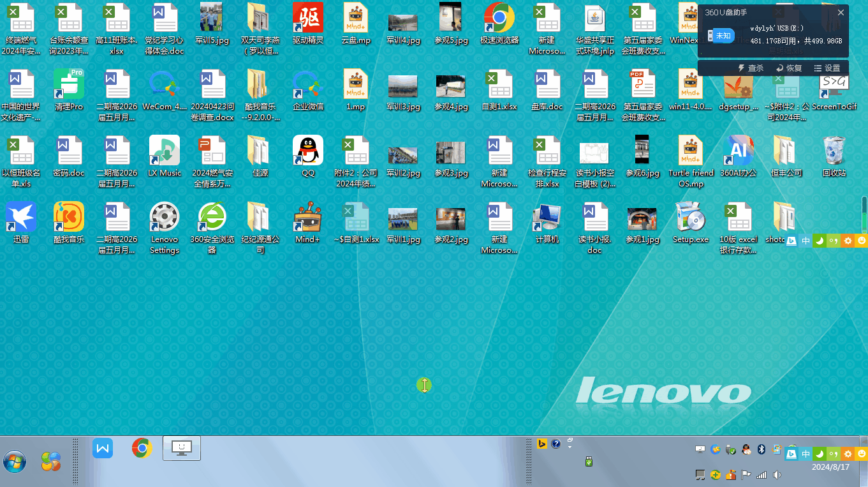Launch 企业微信 from the desktop
The image size is (868, 487).
point(308,90)
